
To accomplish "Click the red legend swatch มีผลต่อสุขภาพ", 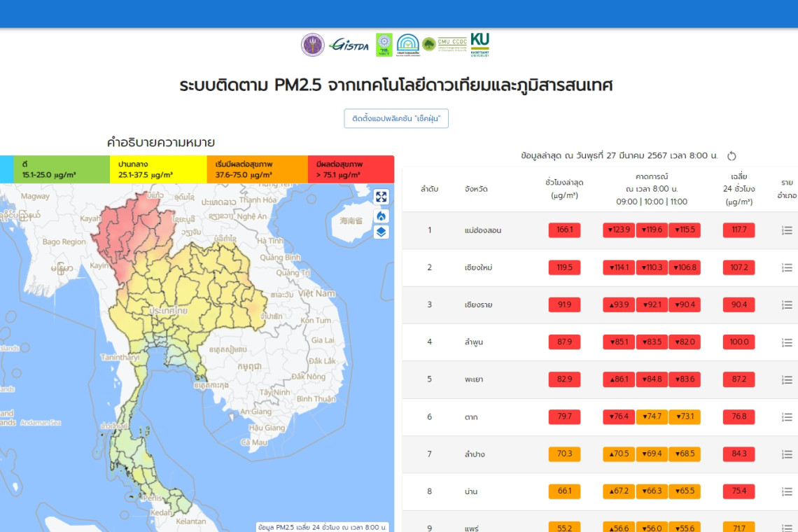I will tap(350, 169).
